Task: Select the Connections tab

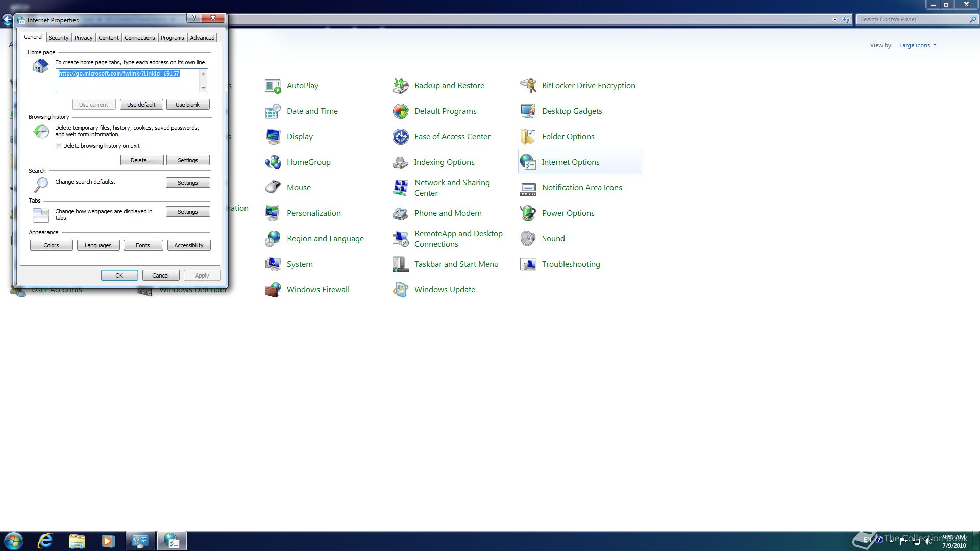Action: click(140, 38)
